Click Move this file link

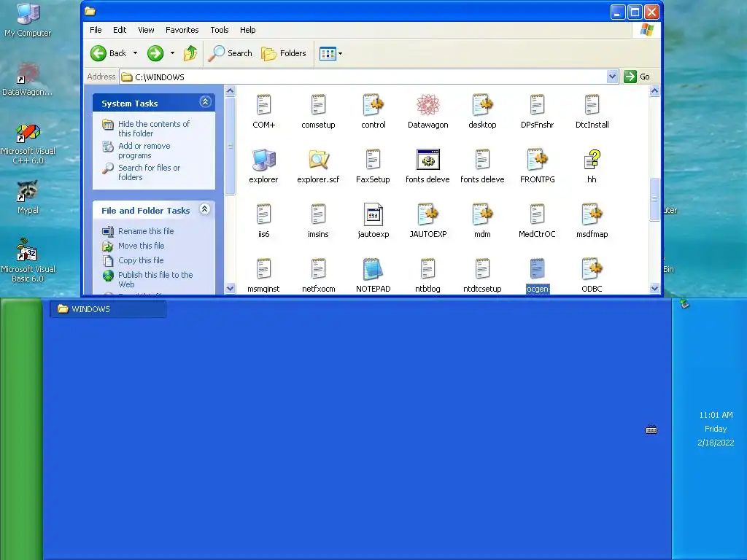[141, 246]
